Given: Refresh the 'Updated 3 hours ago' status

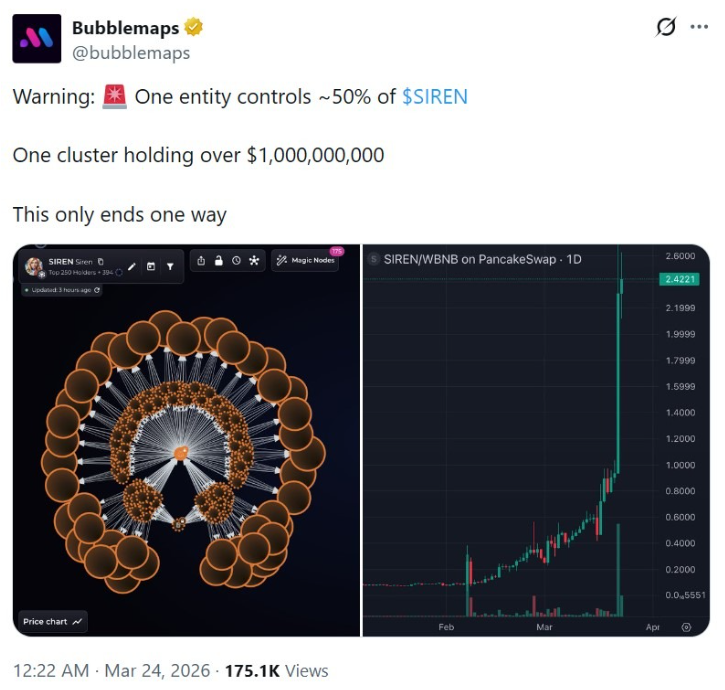Looking at the screenshot, I should tap(97, 290).
